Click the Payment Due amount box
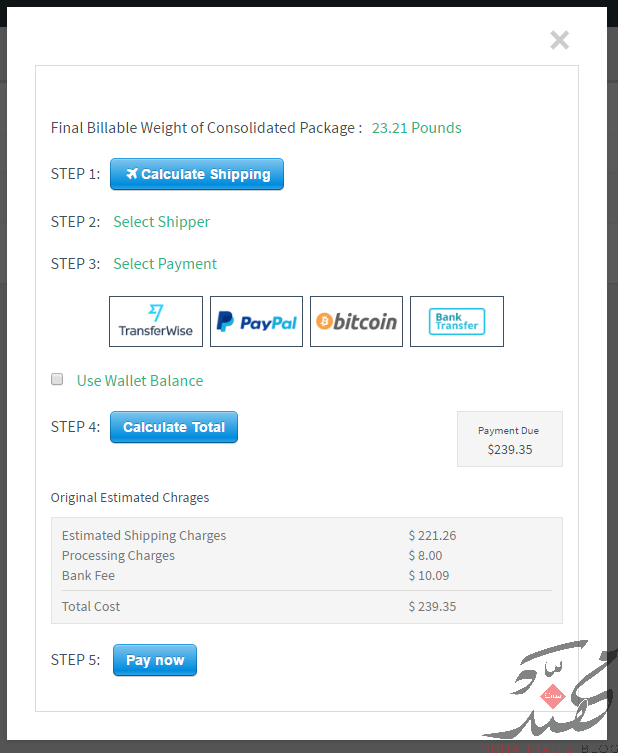This screenshot has height=753, width=618. coord(509,439)
